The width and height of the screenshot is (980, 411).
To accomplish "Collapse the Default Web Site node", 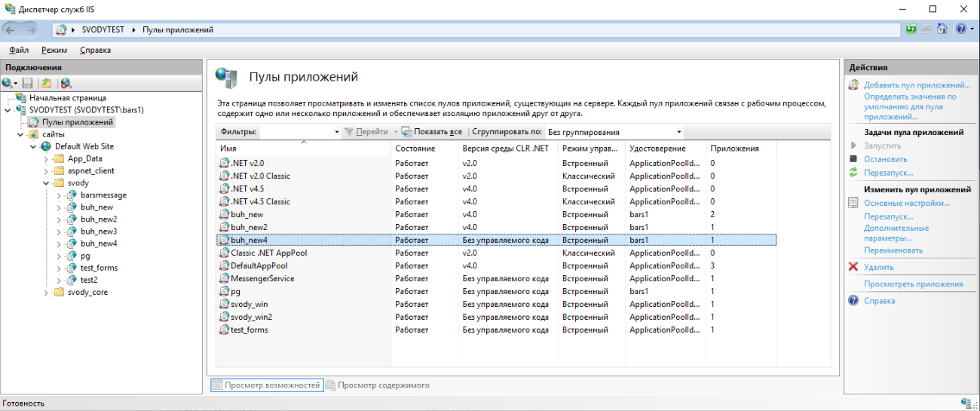I will tap(34, 146).
